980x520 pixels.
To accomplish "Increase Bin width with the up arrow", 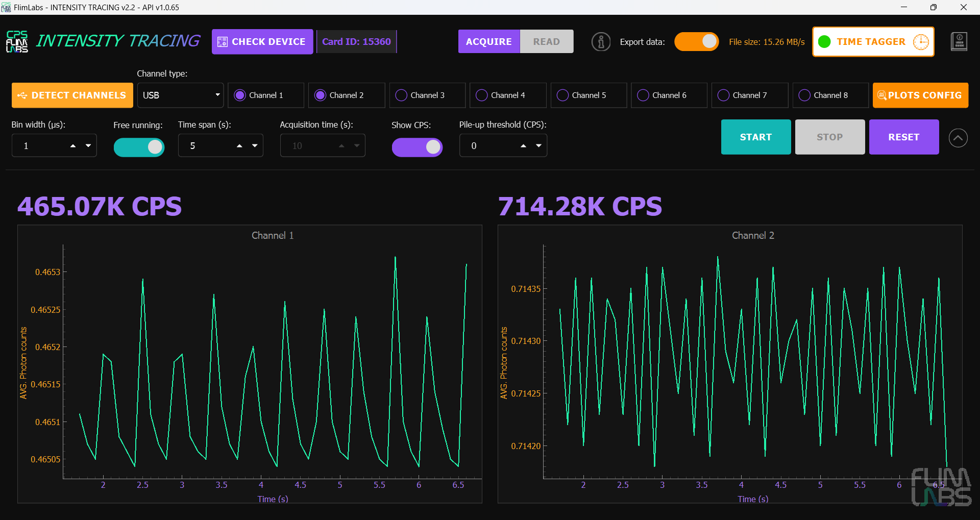I will 73,146.
